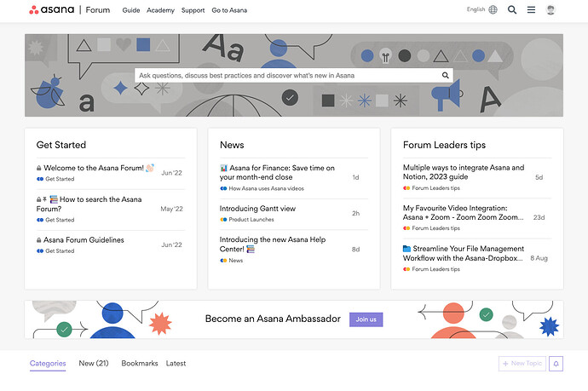Click Forum Leaders tips label under Notion guide
The image size is (588, 391).
pyautogui.click(x=435, y=188)
